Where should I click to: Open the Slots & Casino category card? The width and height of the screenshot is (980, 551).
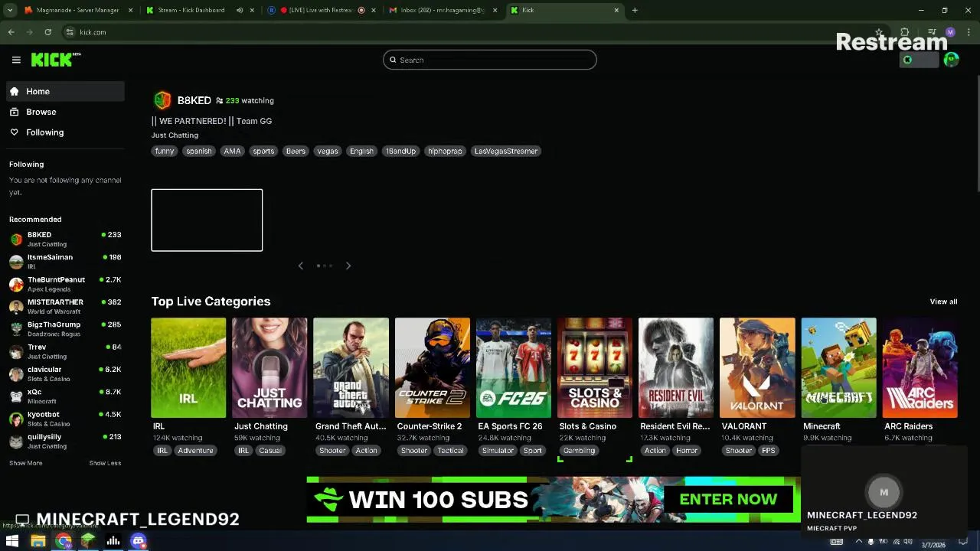coord(595,368)
